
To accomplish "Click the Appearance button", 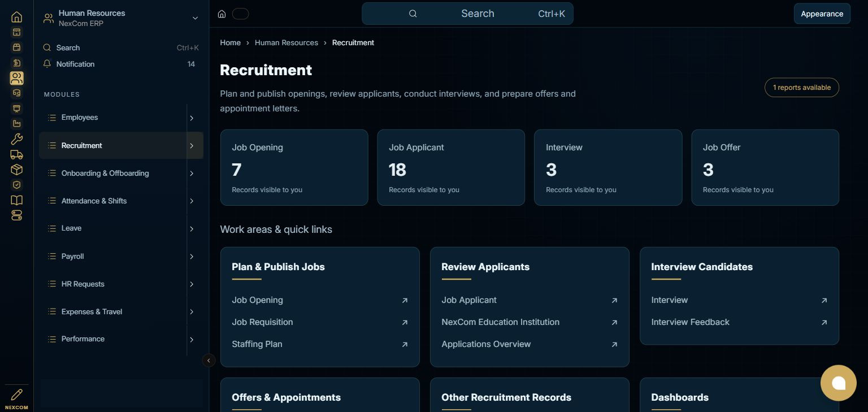I will pos(822,14).
